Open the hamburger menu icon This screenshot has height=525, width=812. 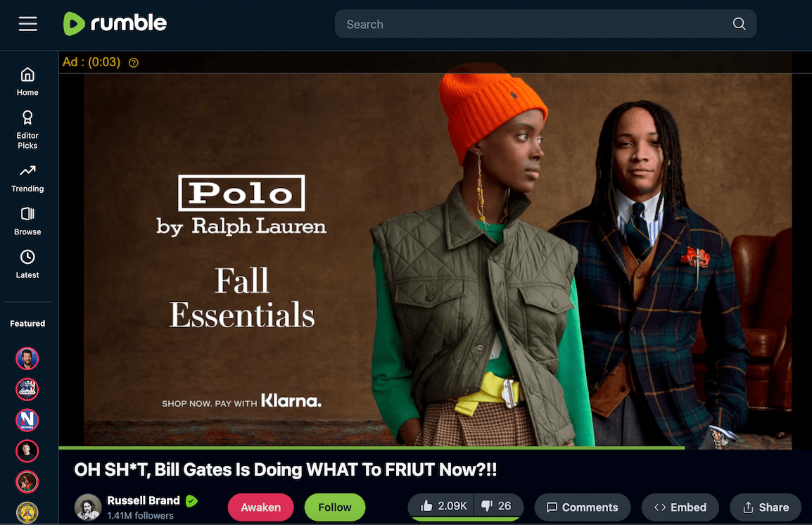28,24
